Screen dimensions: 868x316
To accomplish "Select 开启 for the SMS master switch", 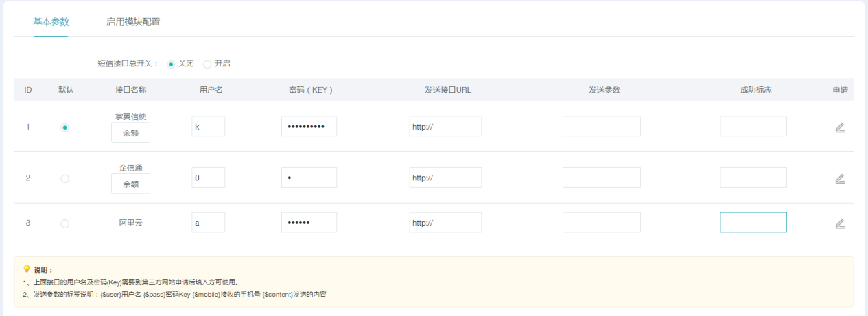I will (207, 64).
